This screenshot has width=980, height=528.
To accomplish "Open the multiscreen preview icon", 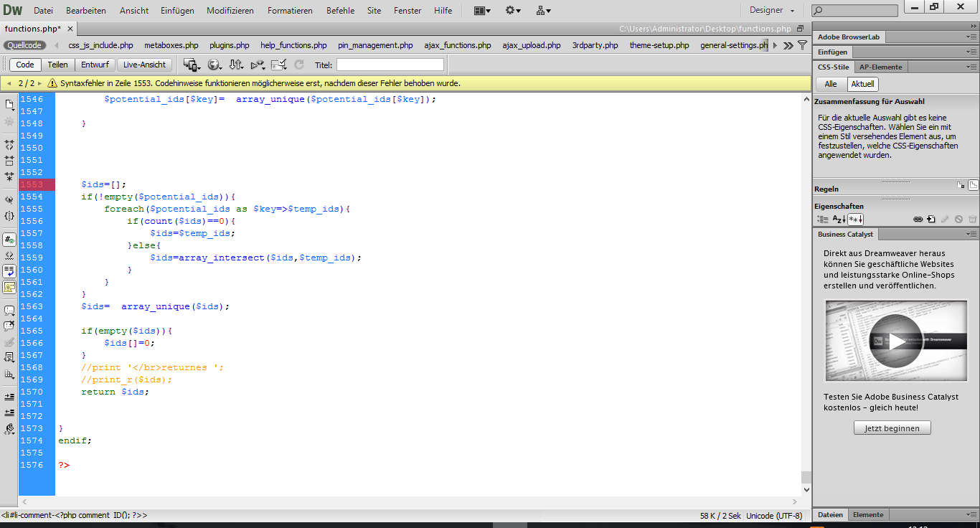I will point(192,65).
